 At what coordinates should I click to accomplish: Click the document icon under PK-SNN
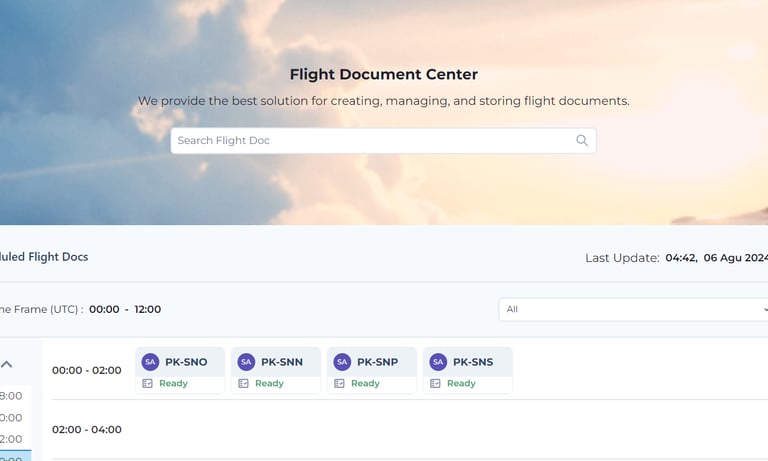pos(243,384)
